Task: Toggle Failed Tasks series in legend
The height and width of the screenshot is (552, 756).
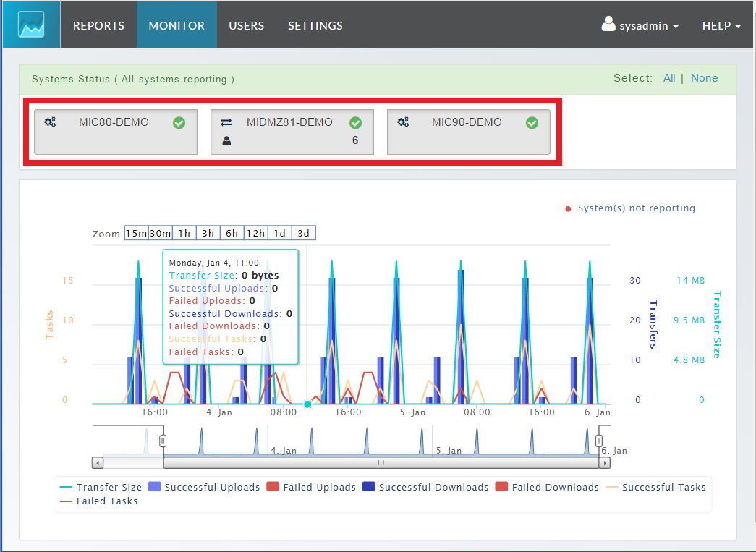Action: tap(98, 501)
